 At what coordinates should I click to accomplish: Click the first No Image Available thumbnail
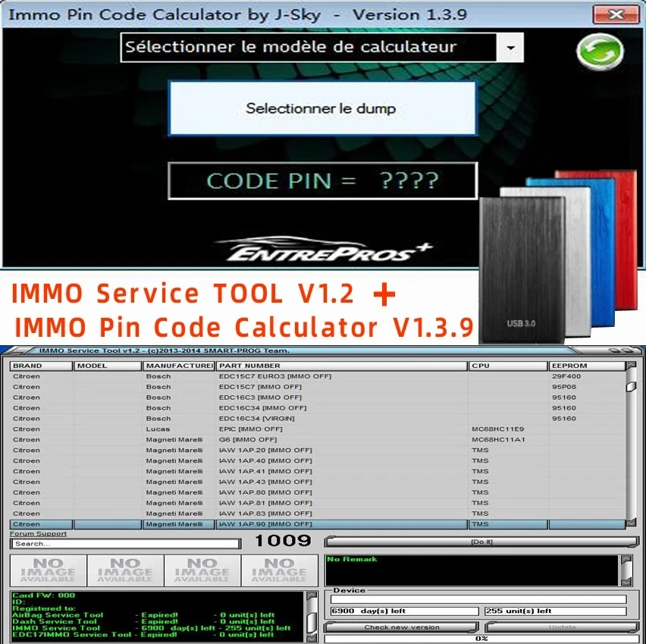tap(49, 570)
